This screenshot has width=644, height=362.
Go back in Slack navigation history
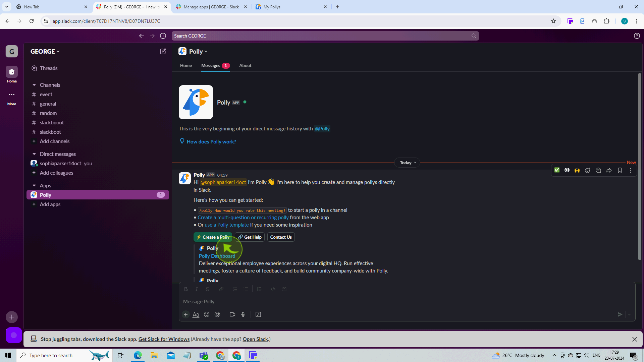[142, 36]
